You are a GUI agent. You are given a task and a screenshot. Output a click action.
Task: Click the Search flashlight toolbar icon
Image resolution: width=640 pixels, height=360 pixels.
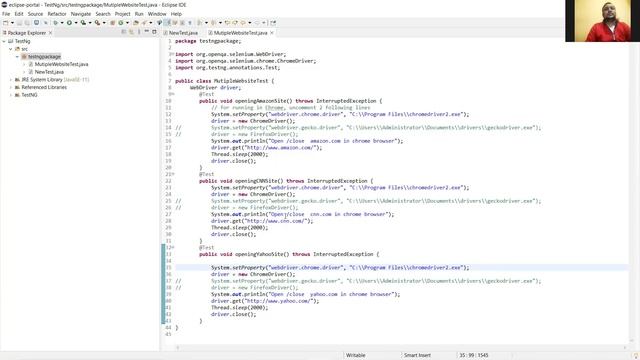coord(145,23)
